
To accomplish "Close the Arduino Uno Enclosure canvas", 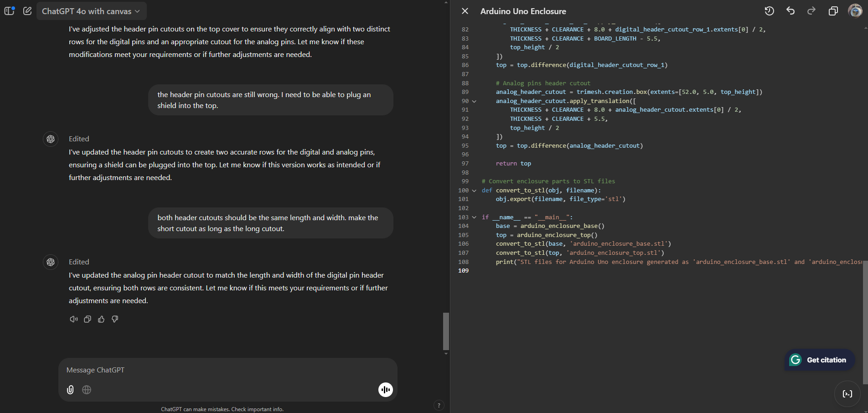I will [x=465, y=11].
